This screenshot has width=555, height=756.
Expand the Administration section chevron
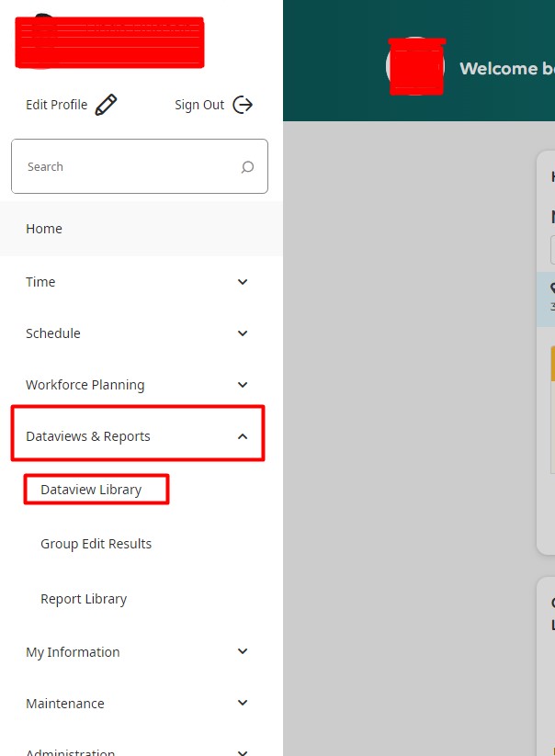click(243, 751)
